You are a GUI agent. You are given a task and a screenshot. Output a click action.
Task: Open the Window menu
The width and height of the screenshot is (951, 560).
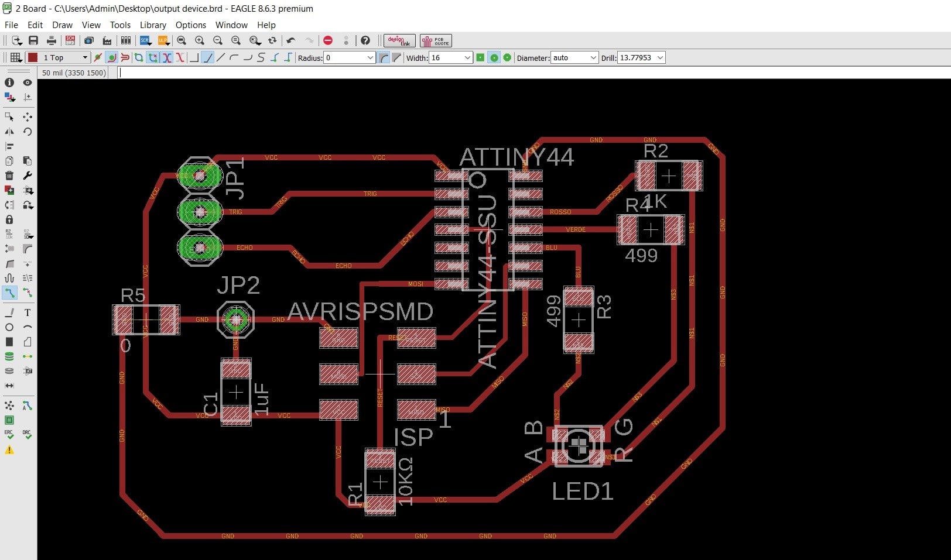[231, 25]
